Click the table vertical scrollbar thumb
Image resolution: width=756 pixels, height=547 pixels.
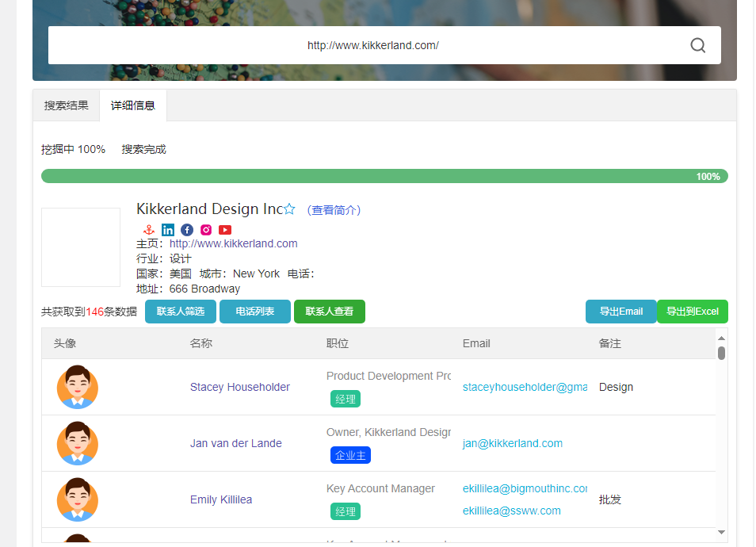[721, 353]
